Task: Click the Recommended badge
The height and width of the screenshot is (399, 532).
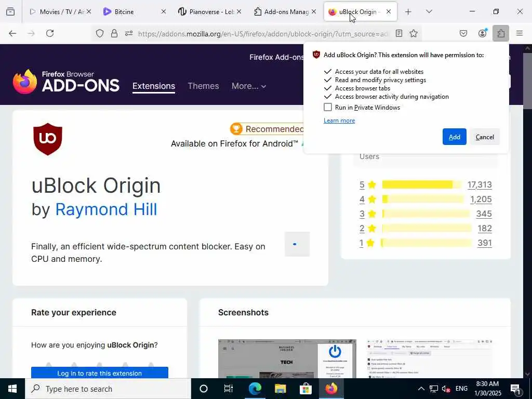Action: click(x=267, y=129)
